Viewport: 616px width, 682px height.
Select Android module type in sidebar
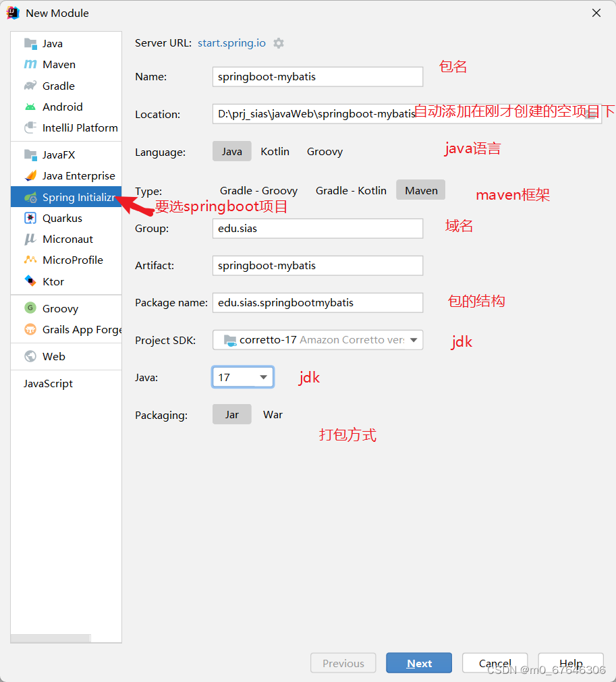pos(66,107)
